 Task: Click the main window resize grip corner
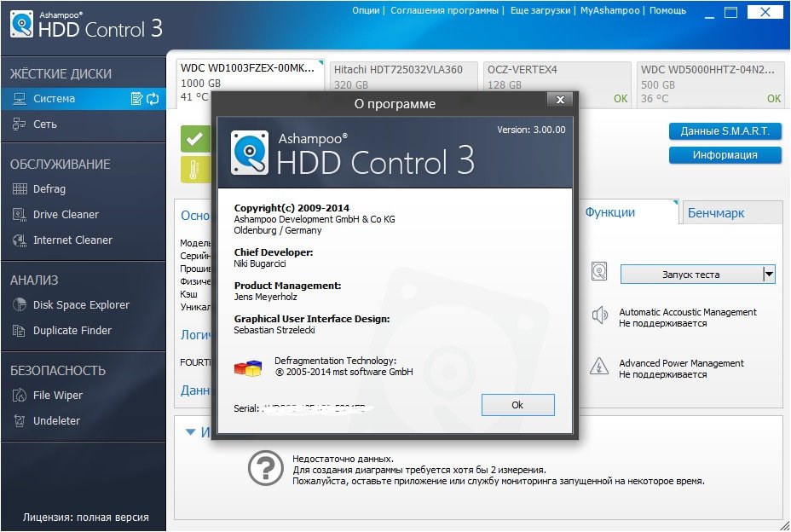coord(783,524)
